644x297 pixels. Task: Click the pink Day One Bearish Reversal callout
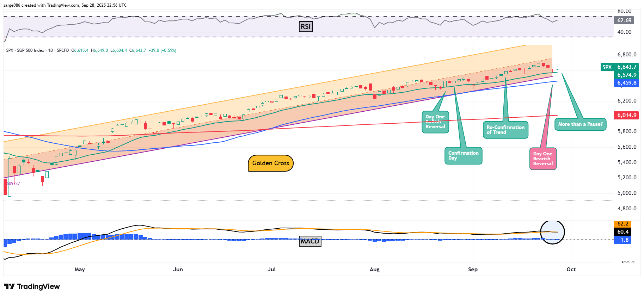[543, 159]
